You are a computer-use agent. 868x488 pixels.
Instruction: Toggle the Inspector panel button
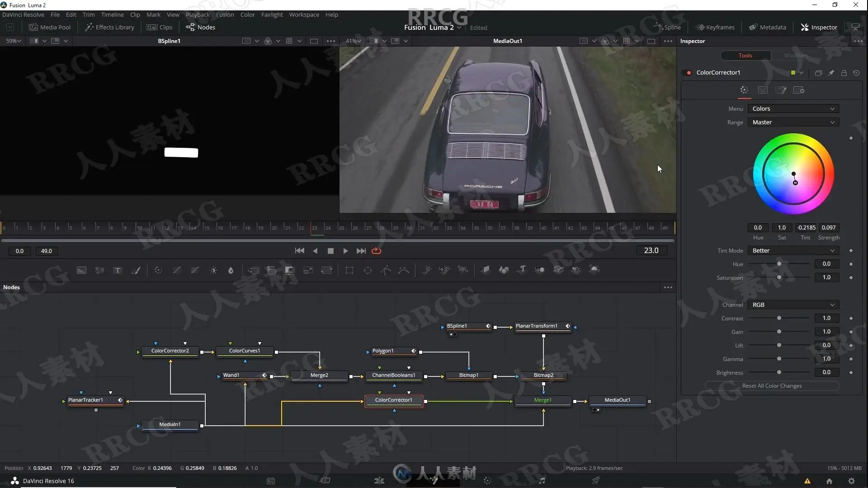(819, 27)
